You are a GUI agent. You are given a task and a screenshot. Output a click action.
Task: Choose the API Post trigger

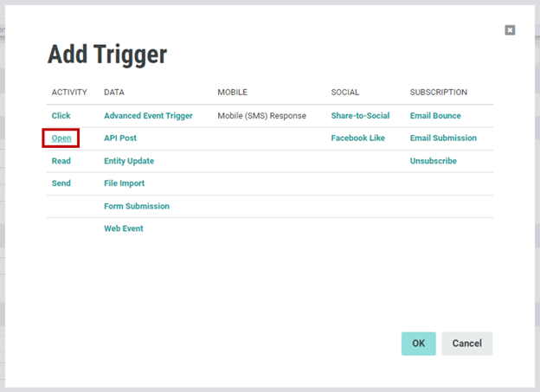(x=120, y=138)
